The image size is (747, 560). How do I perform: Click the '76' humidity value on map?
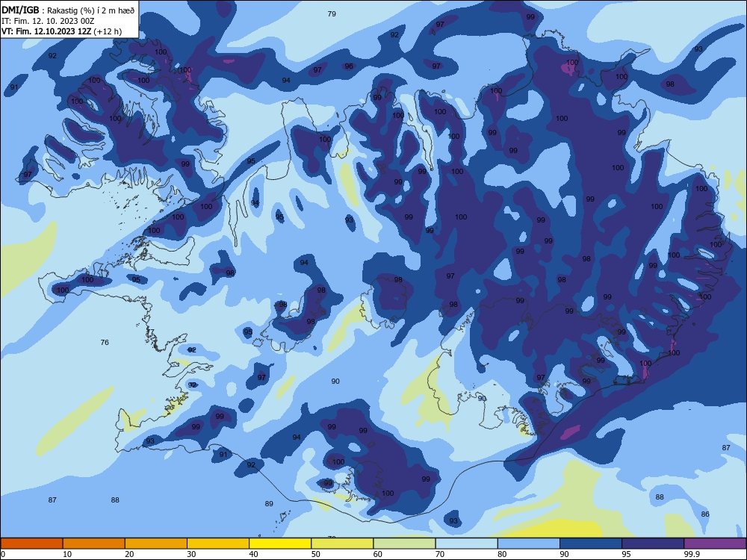[105, 342]
